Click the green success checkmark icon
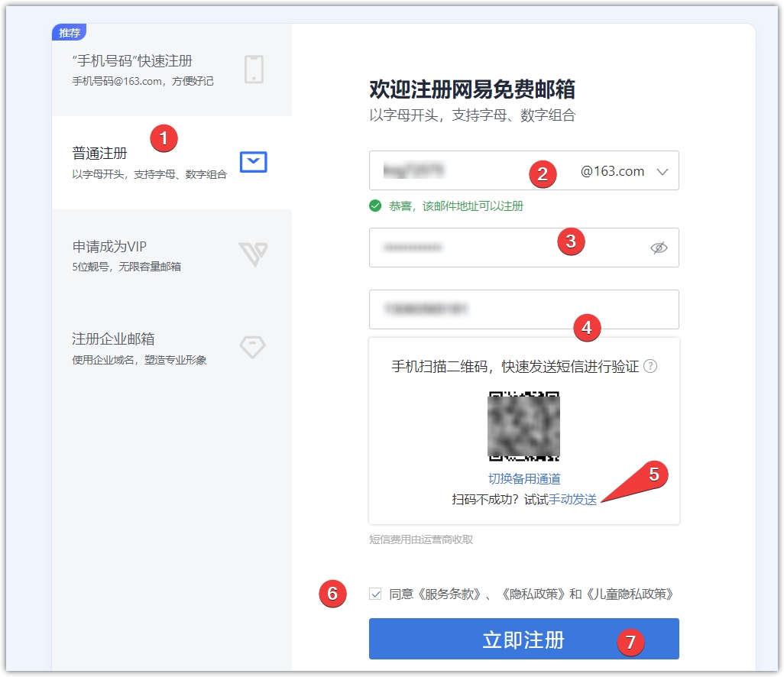Screen dimensions: 784x677 375,206
